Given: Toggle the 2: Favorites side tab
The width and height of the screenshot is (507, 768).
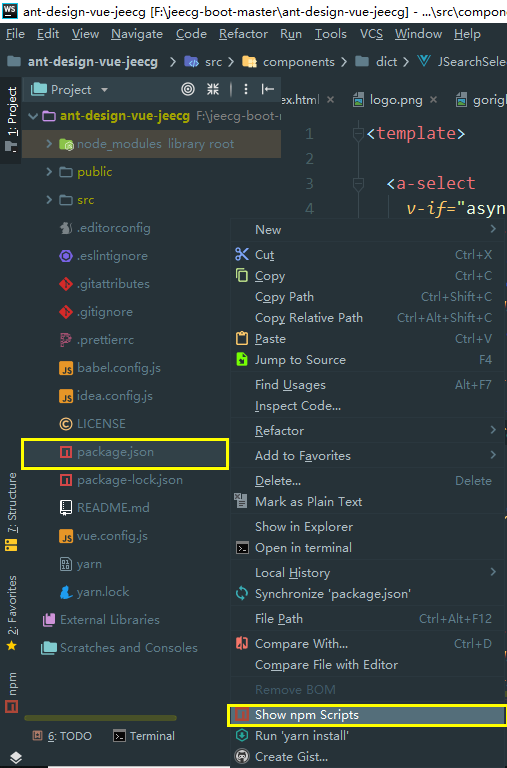Looking at the screenshot, I should click(12, 613).
